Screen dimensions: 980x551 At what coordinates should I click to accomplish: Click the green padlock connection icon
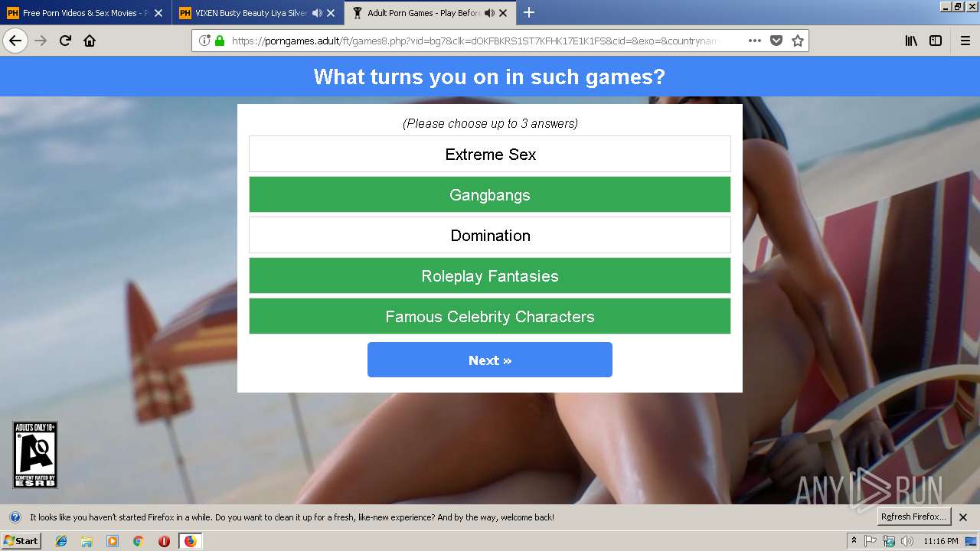220,41
